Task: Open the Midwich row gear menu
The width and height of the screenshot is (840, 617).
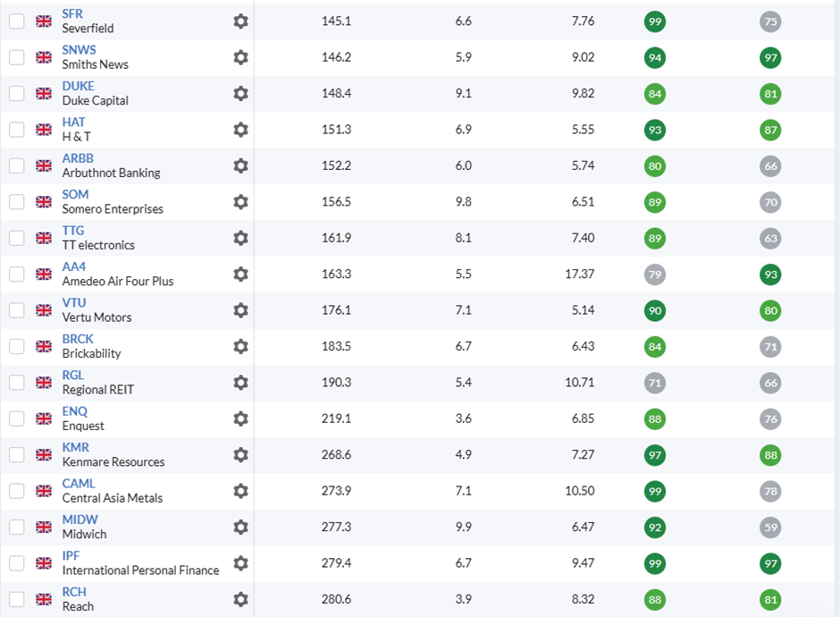Action: [x=240, y=527]
